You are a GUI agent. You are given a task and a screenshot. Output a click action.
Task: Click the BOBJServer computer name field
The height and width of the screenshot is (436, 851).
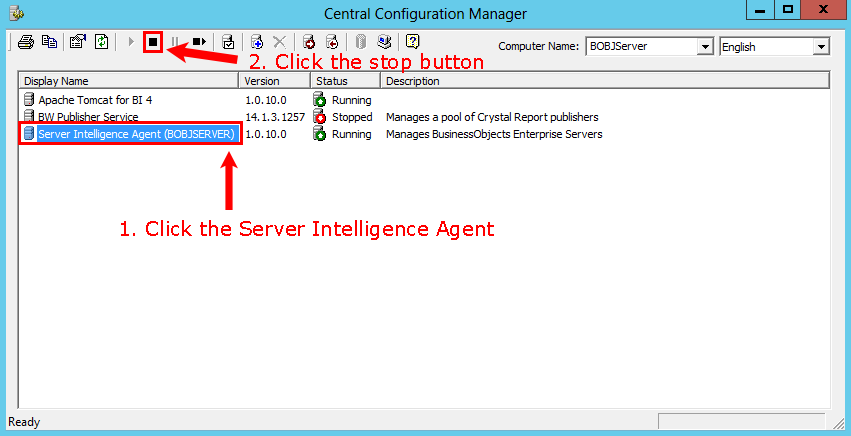(x=643, y=47)
